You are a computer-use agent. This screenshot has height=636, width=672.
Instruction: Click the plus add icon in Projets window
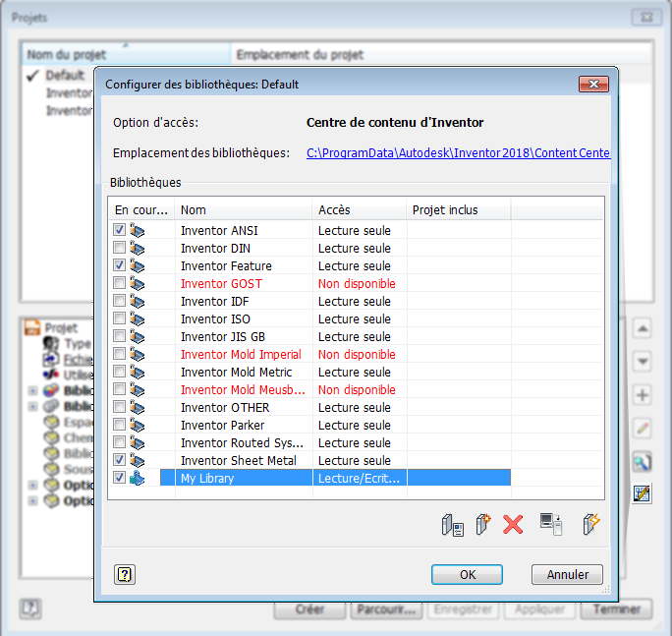(642, 395)
